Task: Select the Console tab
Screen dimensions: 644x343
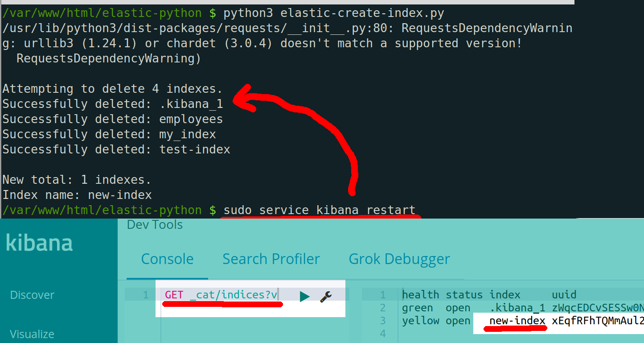Action: tap(167, 259)
